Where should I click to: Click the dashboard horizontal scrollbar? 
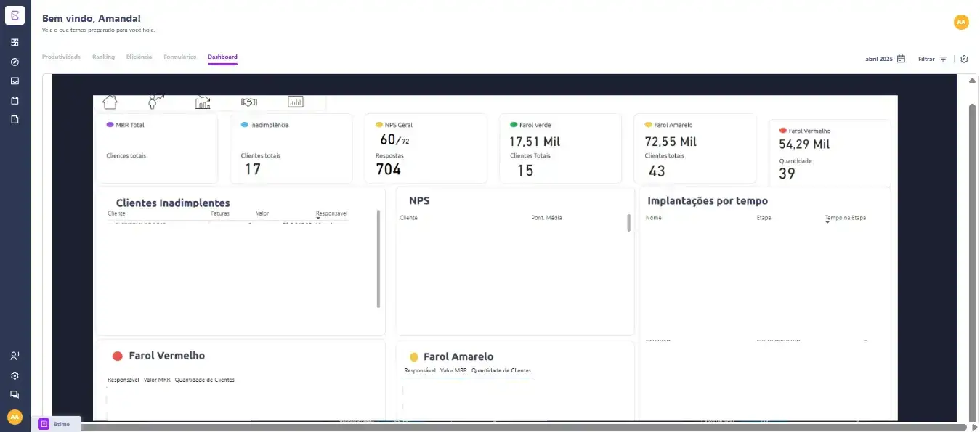(x=523, y=427)
